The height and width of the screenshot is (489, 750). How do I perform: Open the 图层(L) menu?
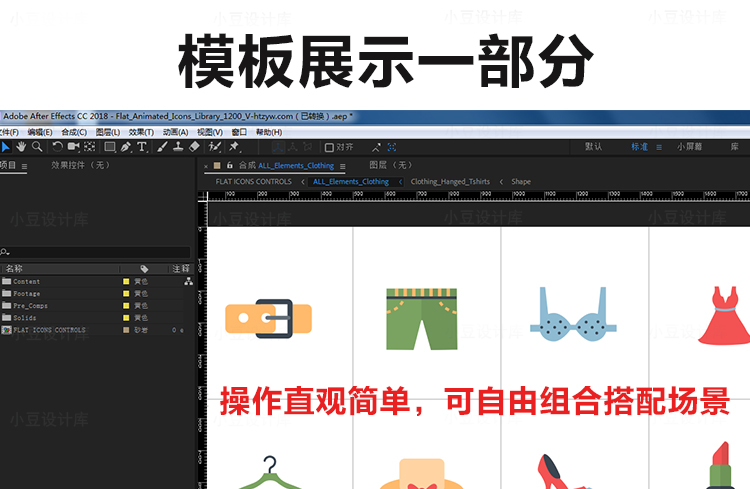coord(108,132)
